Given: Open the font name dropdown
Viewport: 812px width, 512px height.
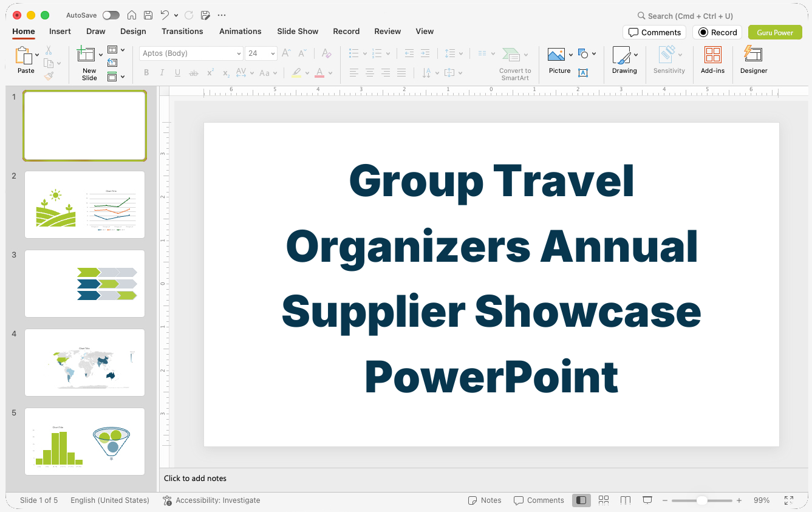Looking at the screenshot, I should [x=239, y=53].
